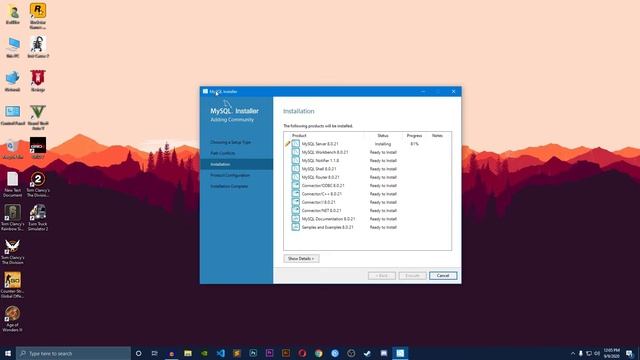This screenshot has width=640, height=360.
Task: Click the taskbar search box
Action: coord(73,353)
